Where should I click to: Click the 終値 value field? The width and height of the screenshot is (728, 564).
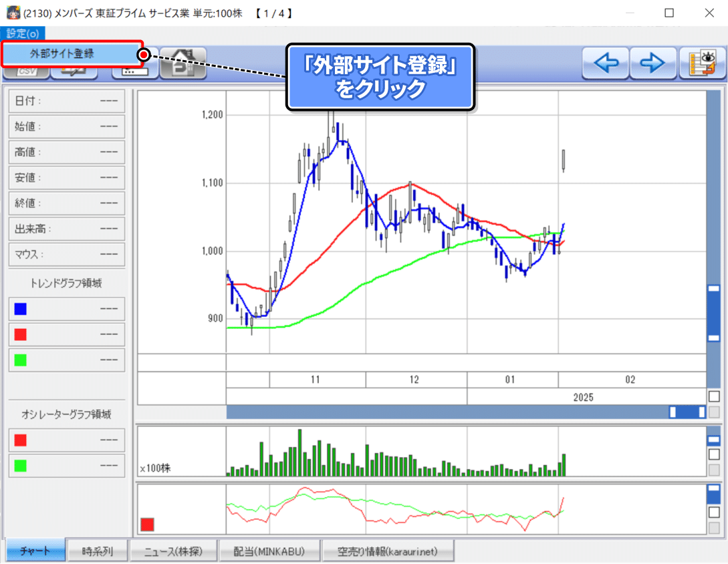[x=67, y=203]
